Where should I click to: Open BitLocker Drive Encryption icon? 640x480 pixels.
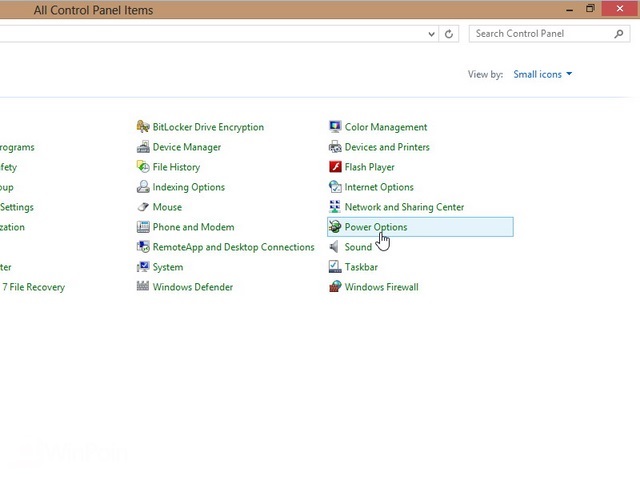coord(143,127)
